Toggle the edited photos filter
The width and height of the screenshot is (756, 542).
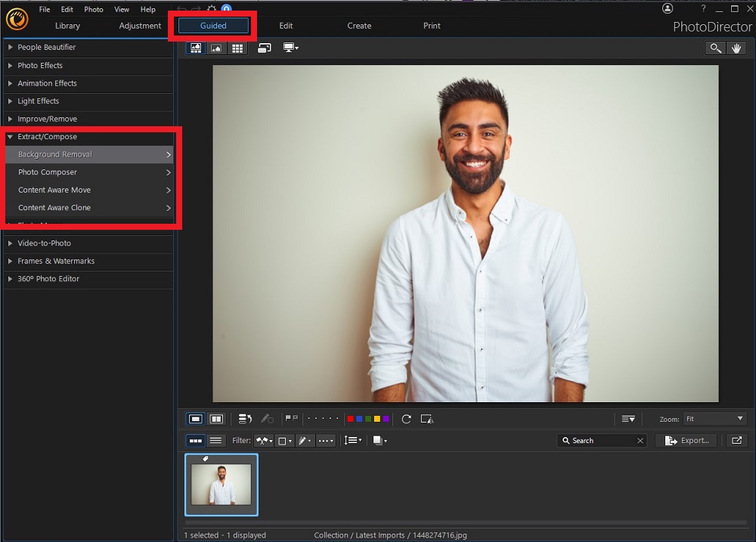point(305,441)
